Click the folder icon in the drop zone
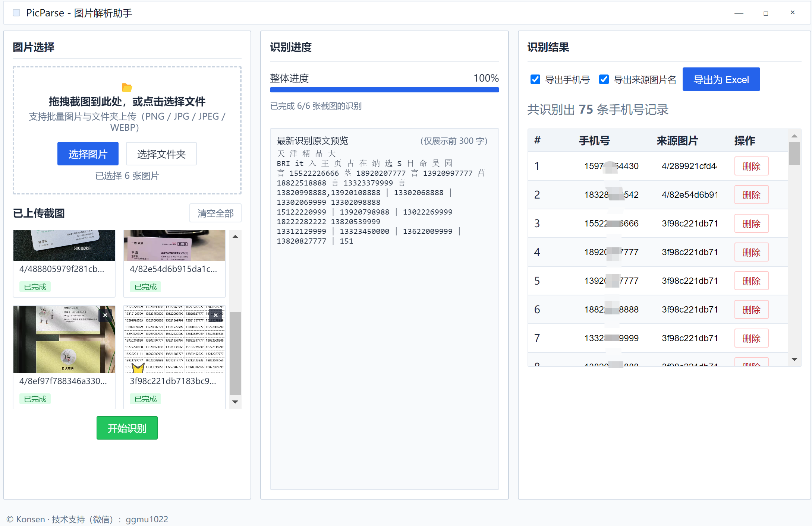812x526 pixels. (127, 88)
